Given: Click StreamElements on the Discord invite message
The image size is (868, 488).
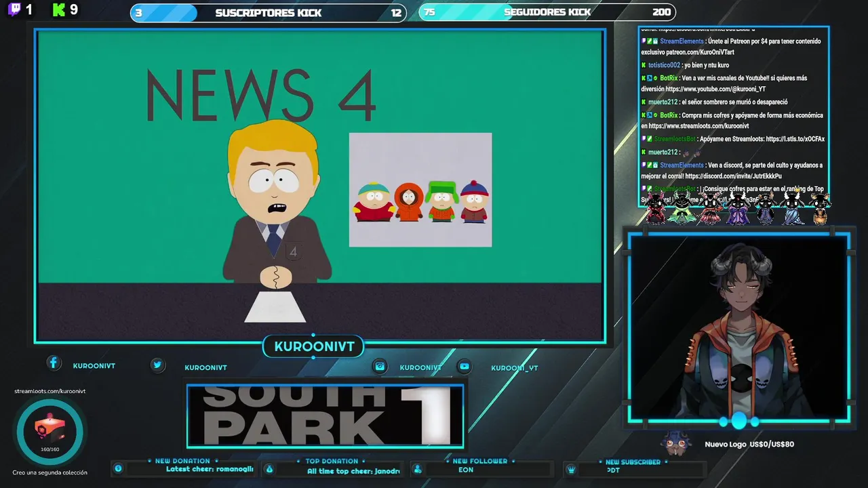Looking at the screenshot, I should click(682, 165).
